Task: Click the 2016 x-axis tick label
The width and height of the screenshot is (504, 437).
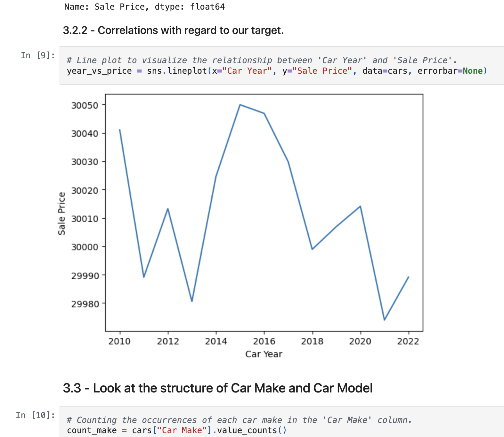Action: point(264,341)
